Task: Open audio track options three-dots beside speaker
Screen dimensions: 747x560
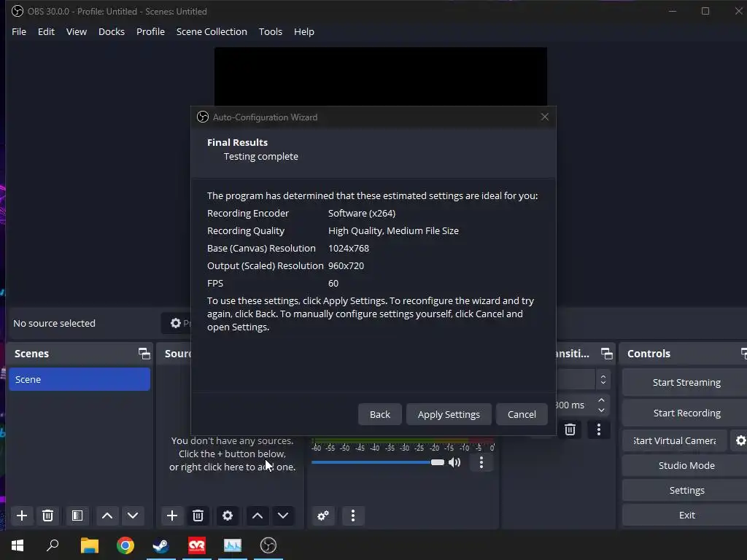Action: (x=481, y=462)
